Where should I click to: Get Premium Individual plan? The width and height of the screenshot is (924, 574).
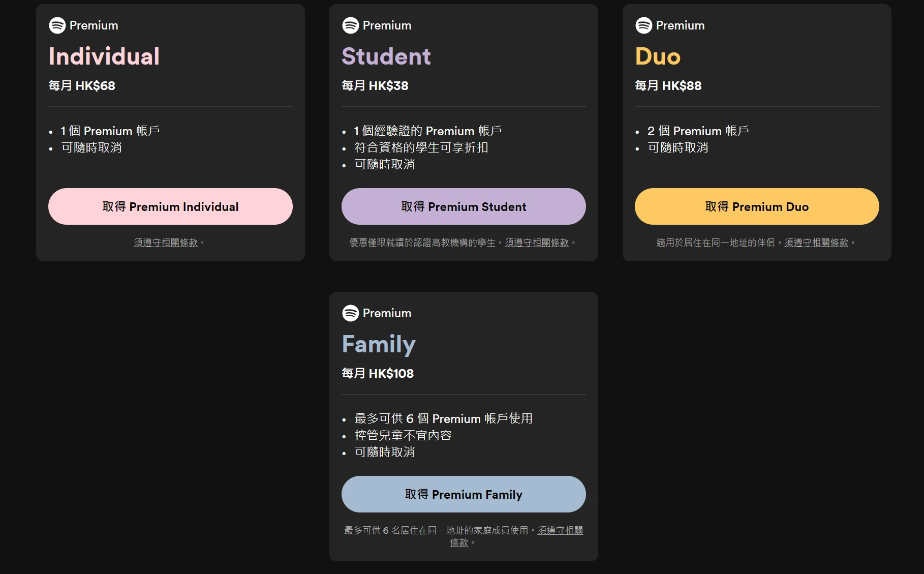point(170,206)
